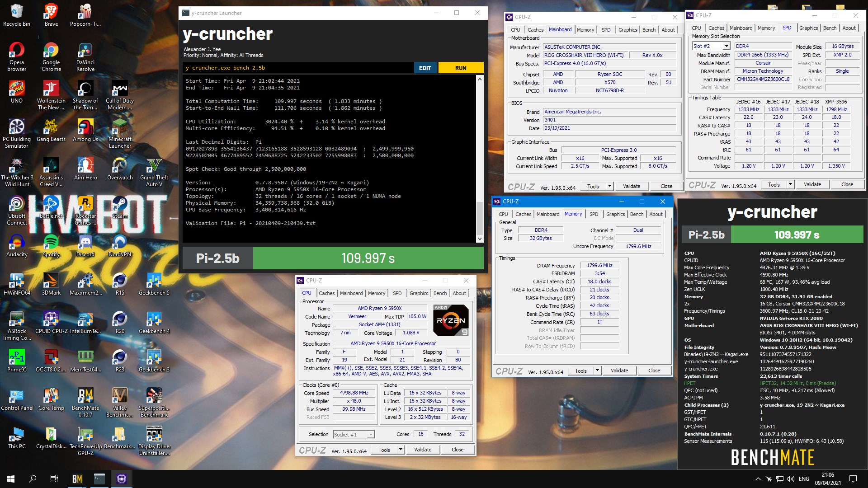This screenshot has width=868, height=488.
Task: Expand Tools arrow in SPD window
Action: [790, 184]
